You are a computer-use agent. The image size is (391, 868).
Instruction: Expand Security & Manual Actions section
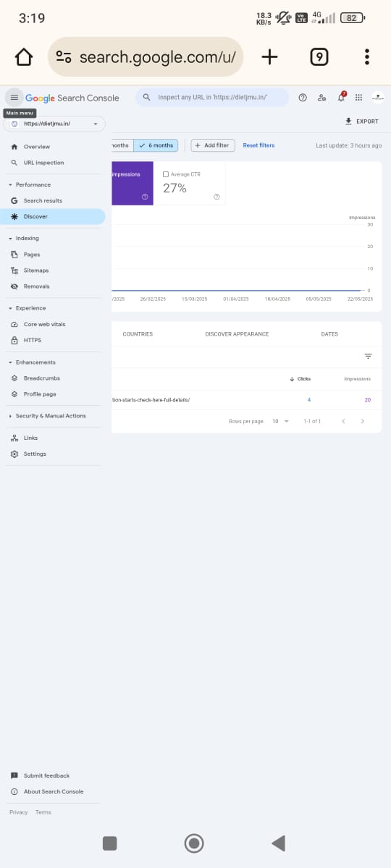pos(51,416)
